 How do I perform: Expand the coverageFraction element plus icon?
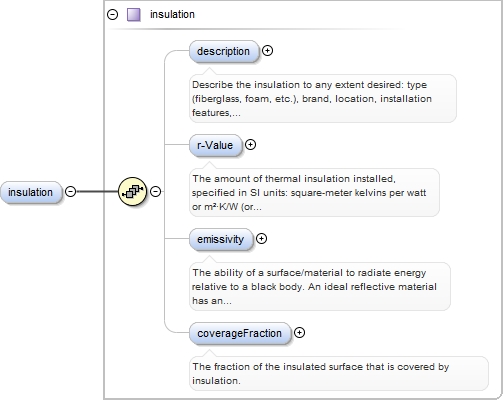pyautogui.click(x=299, y=333)
